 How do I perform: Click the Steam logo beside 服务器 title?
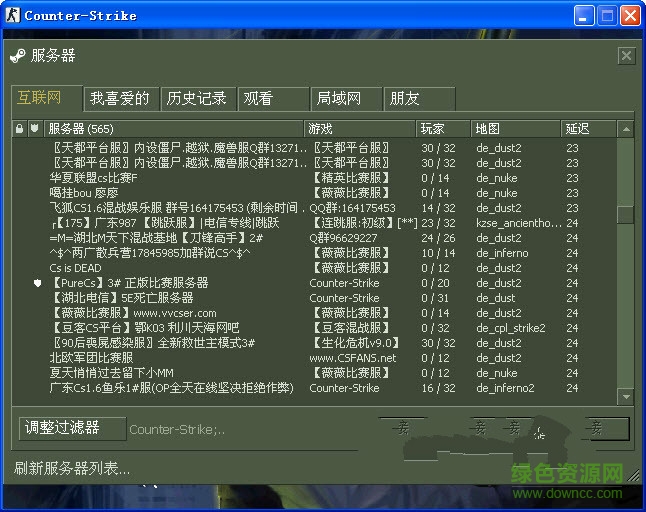[18, 56]
